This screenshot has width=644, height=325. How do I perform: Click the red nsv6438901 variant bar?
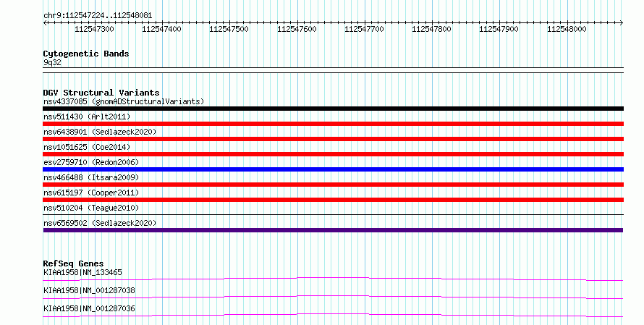click(333, 139)
